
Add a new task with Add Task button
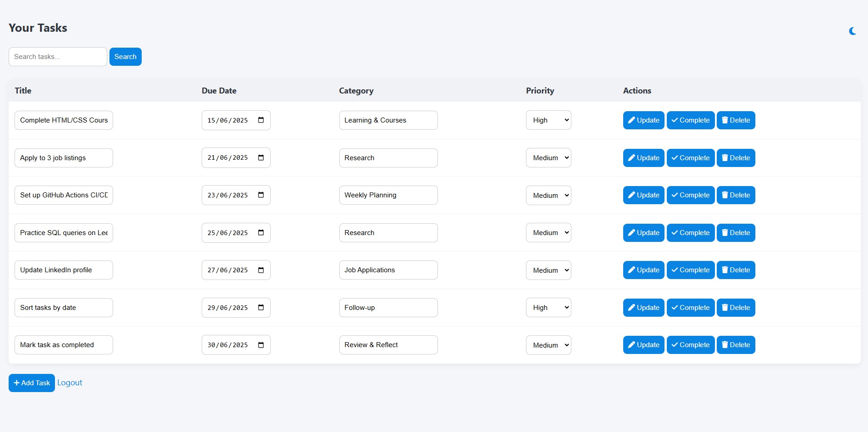pos(32,383)
